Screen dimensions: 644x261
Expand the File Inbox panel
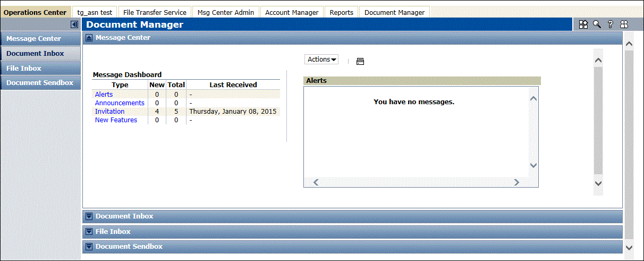tap(89, 232)
